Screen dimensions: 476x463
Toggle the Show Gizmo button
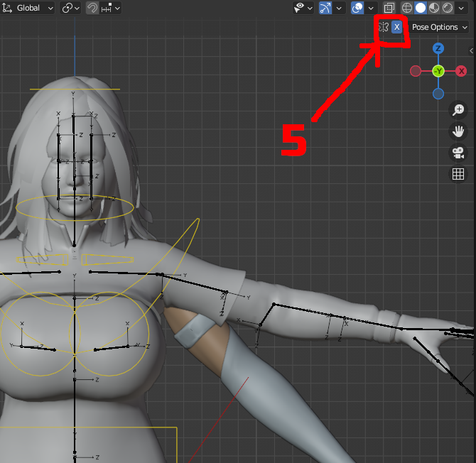[325, 8]
